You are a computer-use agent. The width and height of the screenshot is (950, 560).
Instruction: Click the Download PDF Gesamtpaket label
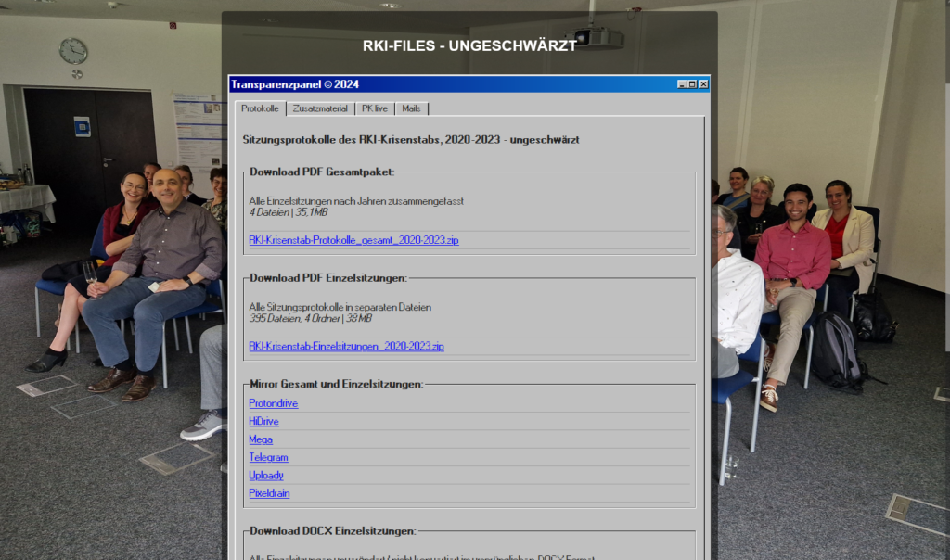(322, 172)
